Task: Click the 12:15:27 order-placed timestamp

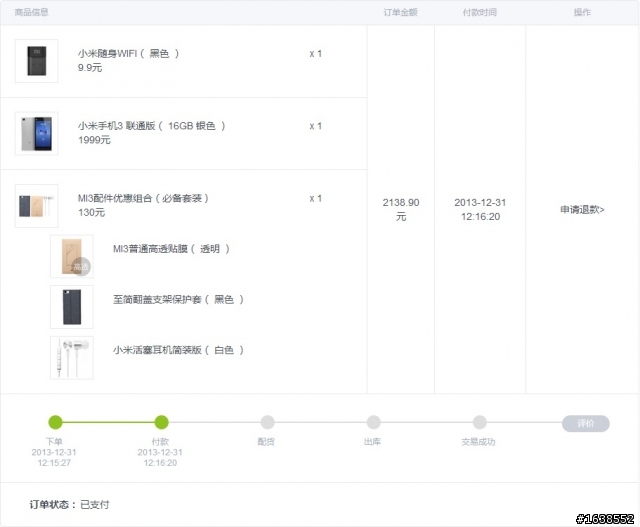Action: 54,463
